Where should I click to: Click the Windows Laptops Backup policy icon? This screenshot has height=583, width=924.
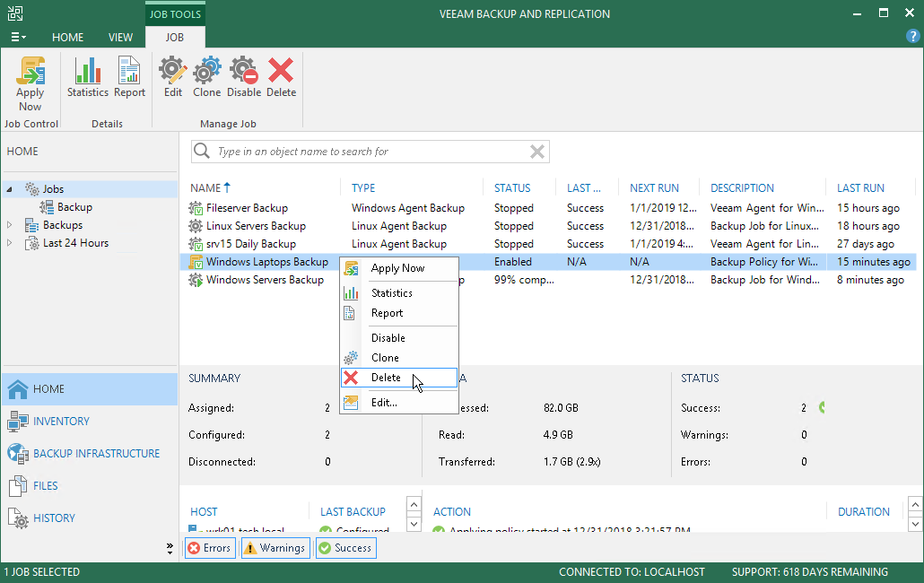tap(195, 262)
